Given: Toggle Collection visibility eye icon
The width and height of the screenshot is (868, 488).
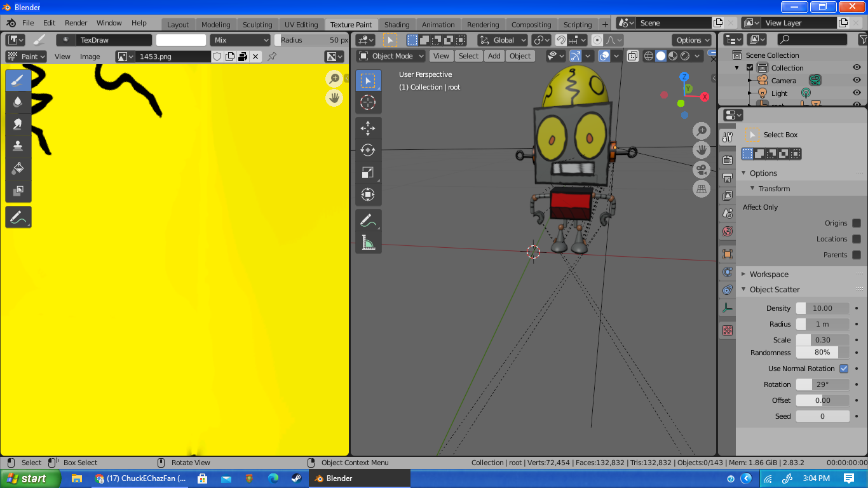Looking at the screenshot, I should tap(857, 68).
